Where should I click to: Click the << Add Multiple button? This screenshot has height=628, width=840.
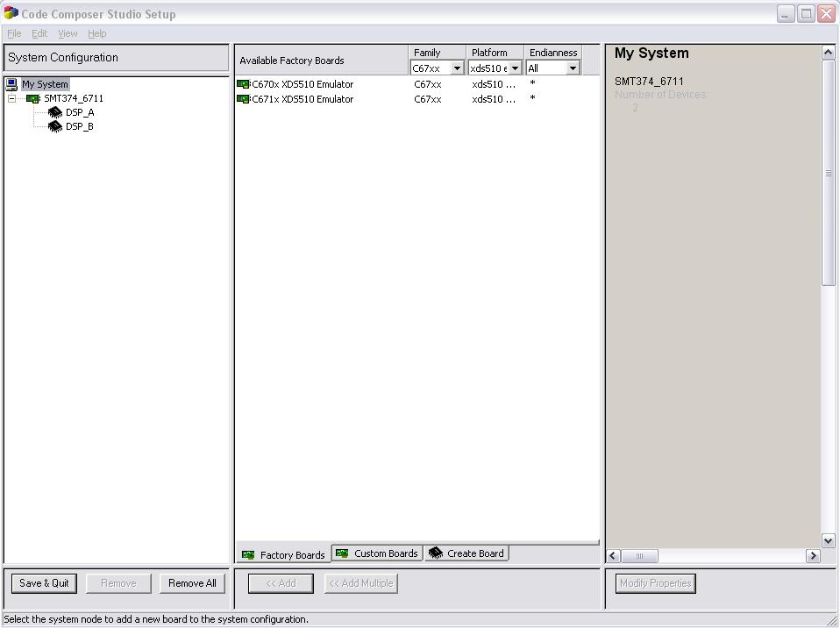[361, 583]
